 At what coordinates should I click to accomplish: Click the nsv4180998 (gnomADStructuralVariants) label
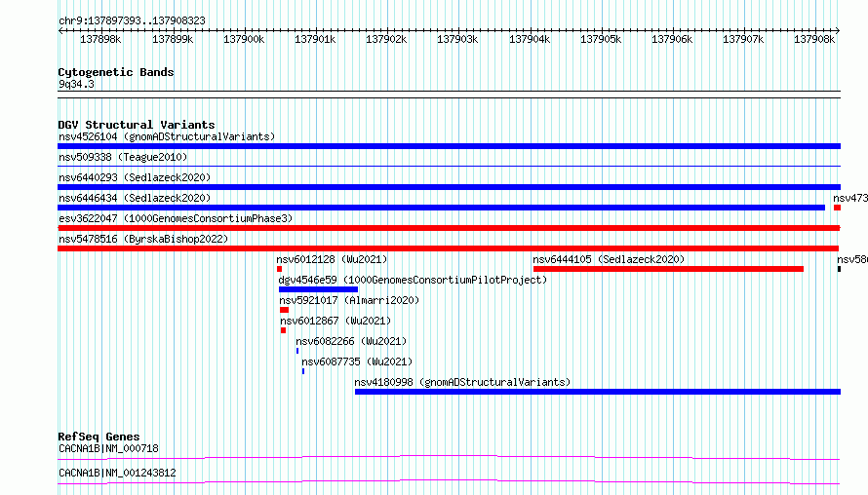(462, 382)
